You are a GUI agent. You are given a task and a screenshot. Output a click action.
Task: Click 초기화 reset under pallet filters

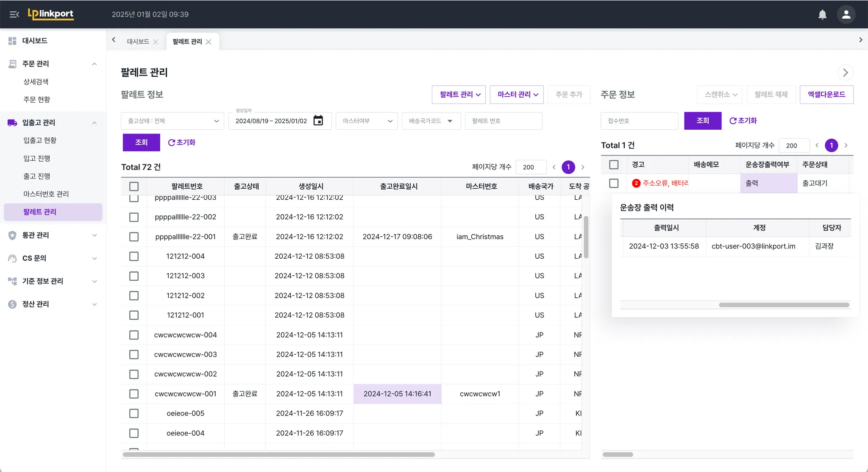click(x=181, y=142)
